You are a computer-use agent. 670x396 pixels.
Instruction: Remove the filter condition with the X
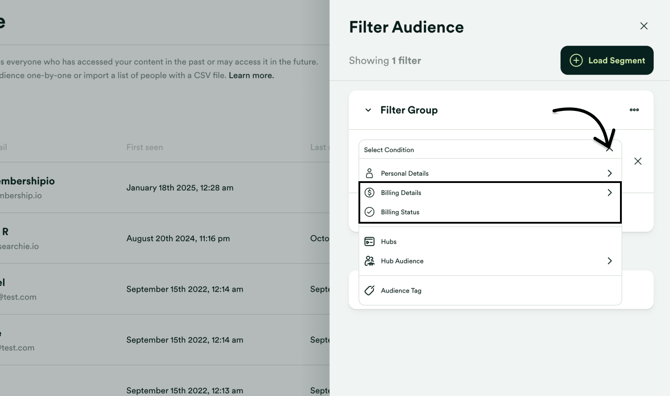pos(638,161)
